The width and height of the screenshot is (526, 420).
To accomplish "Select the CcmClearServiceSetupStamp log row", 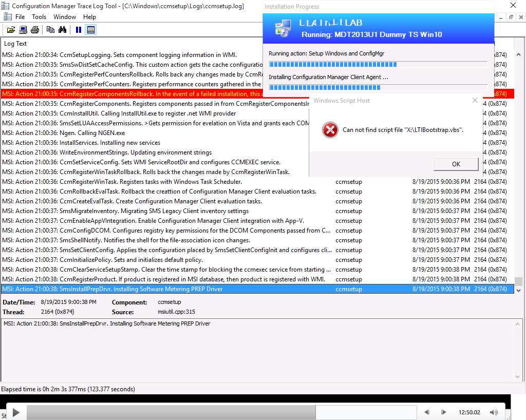I will click(258, 270).
